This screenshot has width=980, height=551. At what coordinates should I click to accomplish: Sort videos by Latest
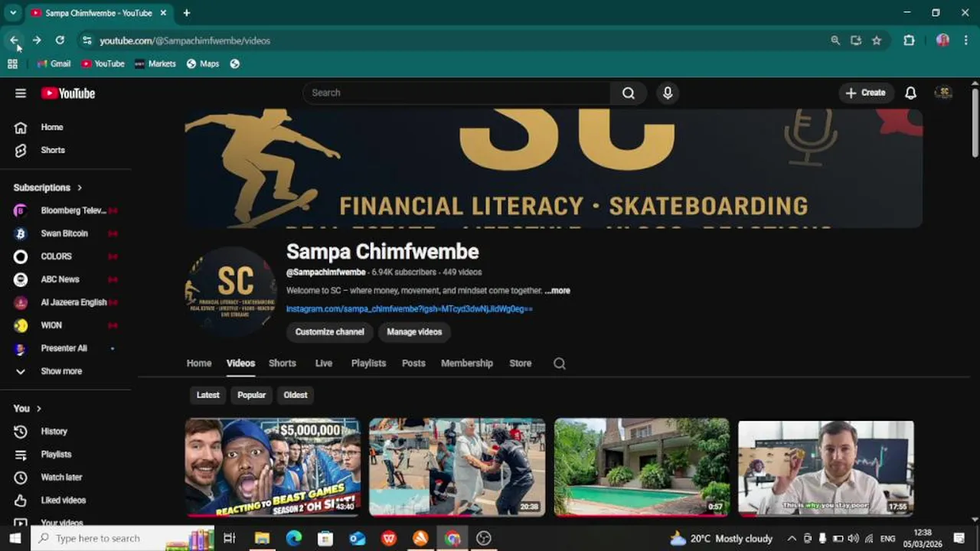point(208,395)
